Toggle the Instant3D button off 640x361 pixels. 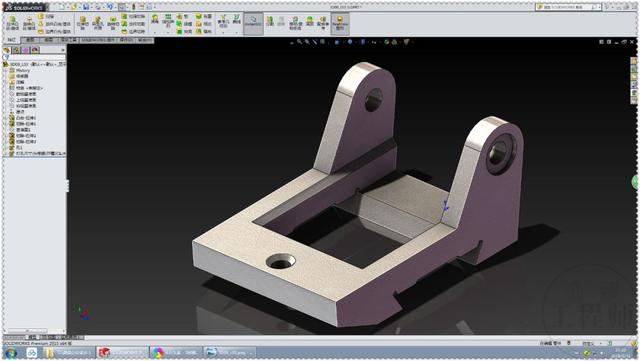click(253, 23)
